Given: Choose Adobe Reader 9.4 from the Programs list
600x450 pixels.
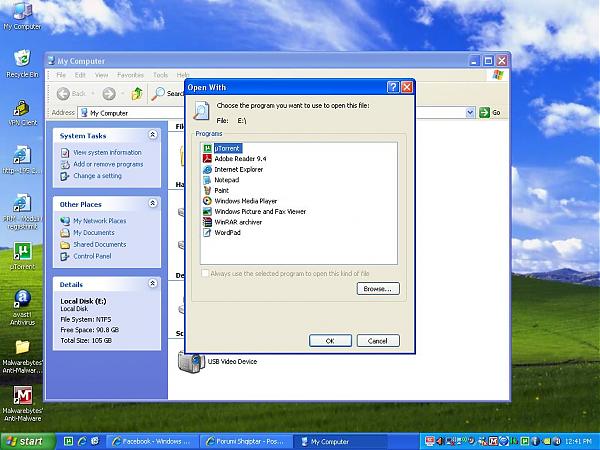Looking at the screenshot, I should (x=240, y=158).
